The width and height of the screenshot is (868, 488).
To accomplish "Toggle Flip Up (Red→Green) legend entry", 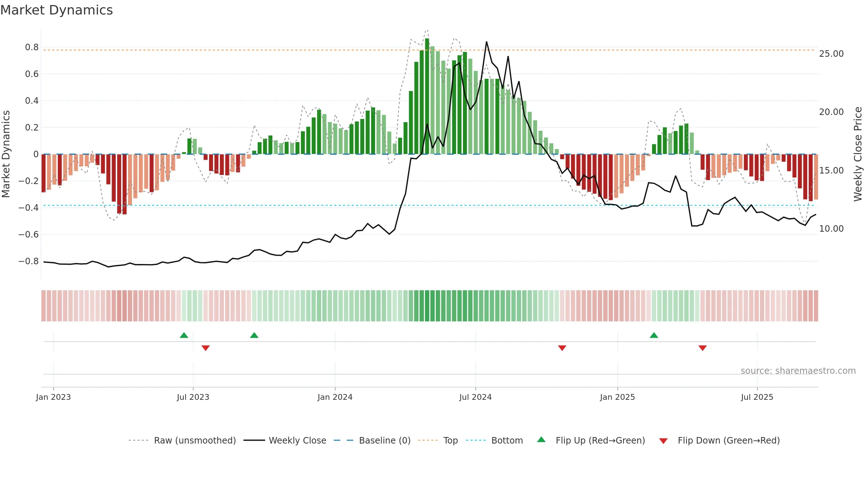I will (x=591, y=440).
